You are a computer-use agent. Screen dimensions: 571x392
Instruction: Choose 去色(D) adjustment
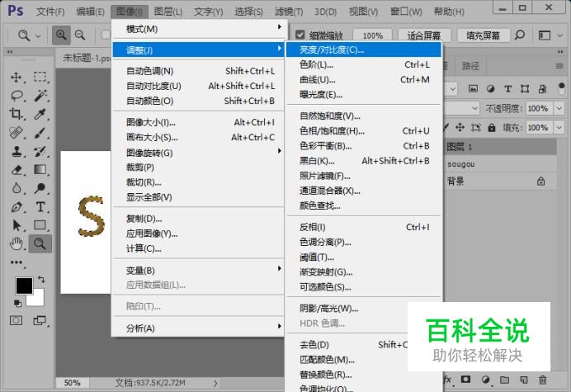(347, 345)
